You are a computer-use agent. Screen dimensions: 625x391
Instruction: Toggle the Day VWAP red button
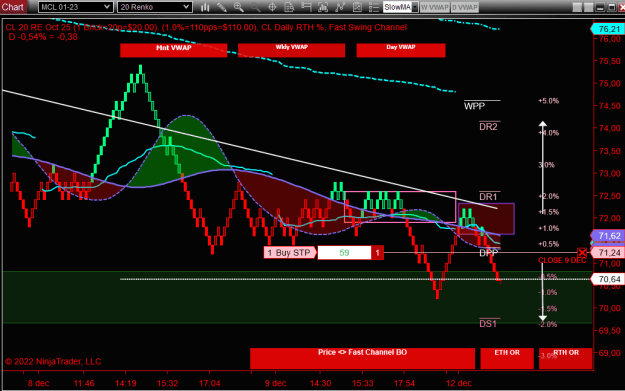pyautogui.click(x=401, y=50)
